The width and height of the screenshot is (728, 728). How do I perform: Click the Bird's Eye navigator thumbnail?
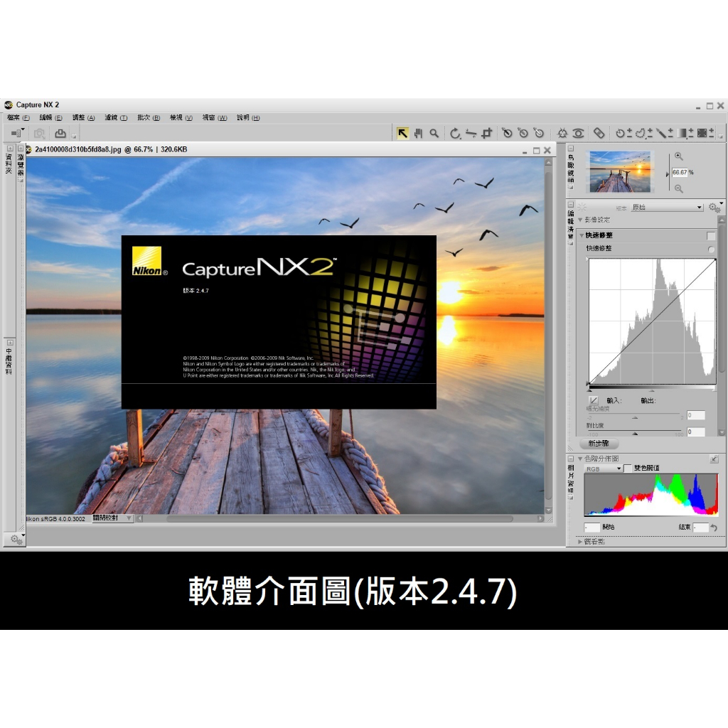[620, 171]
